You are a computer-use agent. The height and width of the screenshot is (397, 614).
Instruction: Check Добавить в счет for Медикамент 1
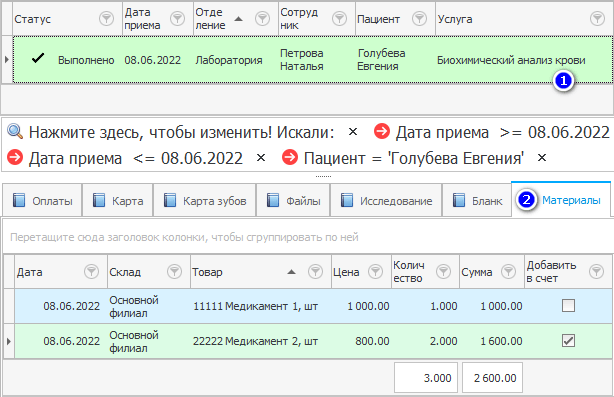click(x=568, y=305)
